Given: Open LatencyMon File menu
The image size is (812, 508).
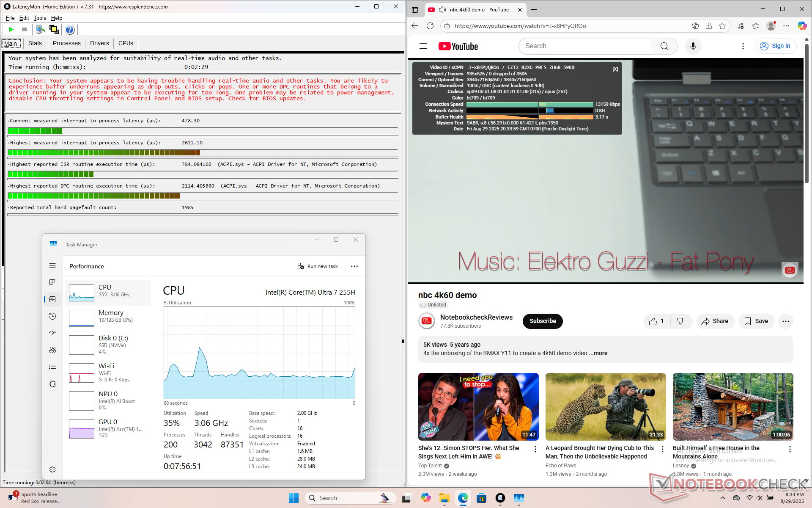Looking at the screenshot, I should pos(10,18).
